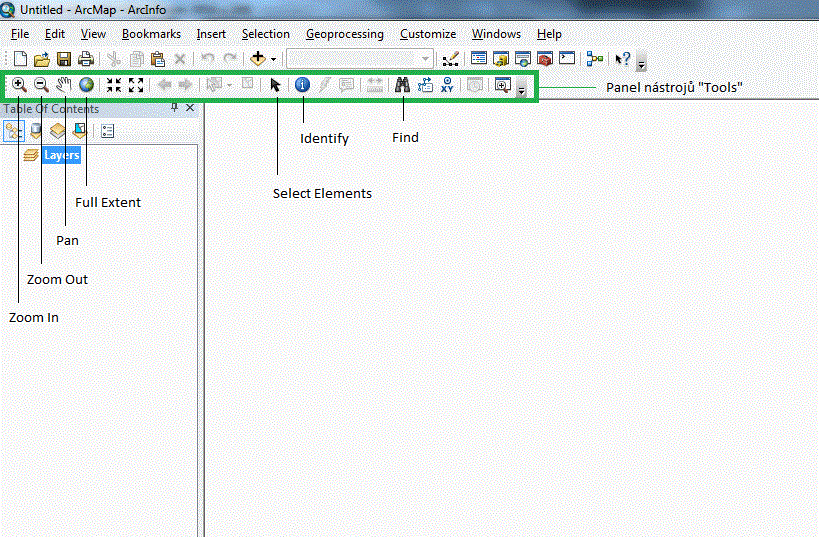Click the HTML Popup tool
Viewport: 819px width, 537px height.
click(346, 85)
